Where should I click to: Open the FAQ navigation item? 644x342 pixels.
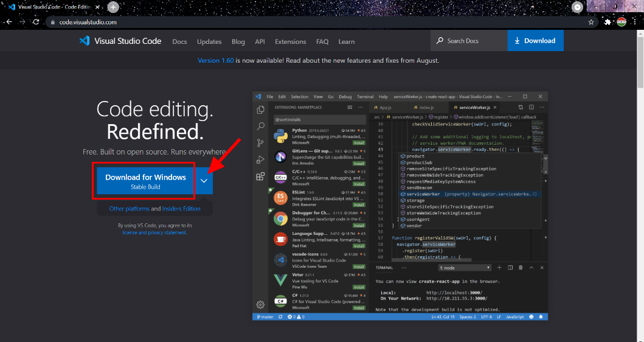(322, 41)
